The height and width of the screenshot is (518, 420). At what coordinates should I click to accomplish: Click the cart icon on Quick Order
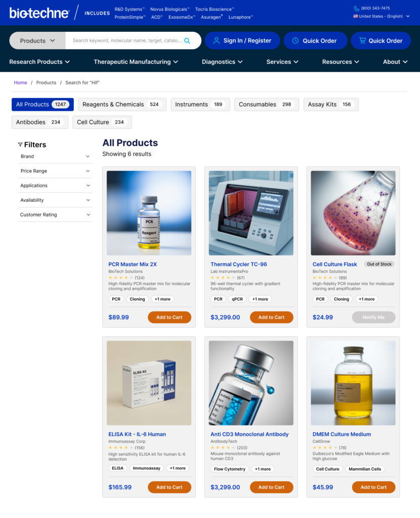click(362, 40)
